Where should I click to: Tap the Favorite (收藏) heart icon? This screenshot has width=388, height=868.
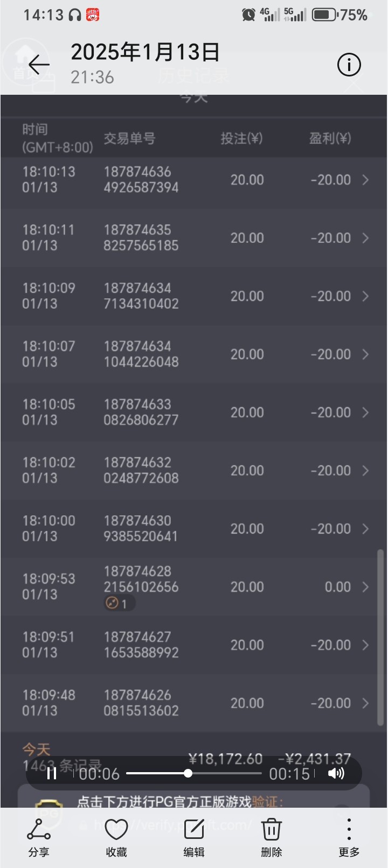(116, 837)
